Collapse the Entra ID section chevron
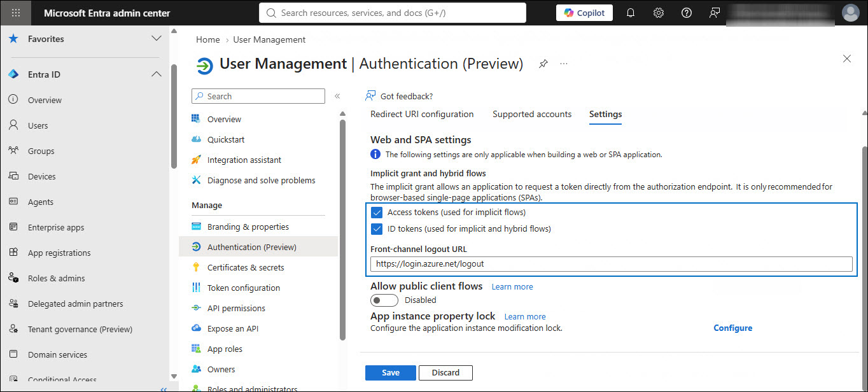868x392 pixels. pos(156,74)
